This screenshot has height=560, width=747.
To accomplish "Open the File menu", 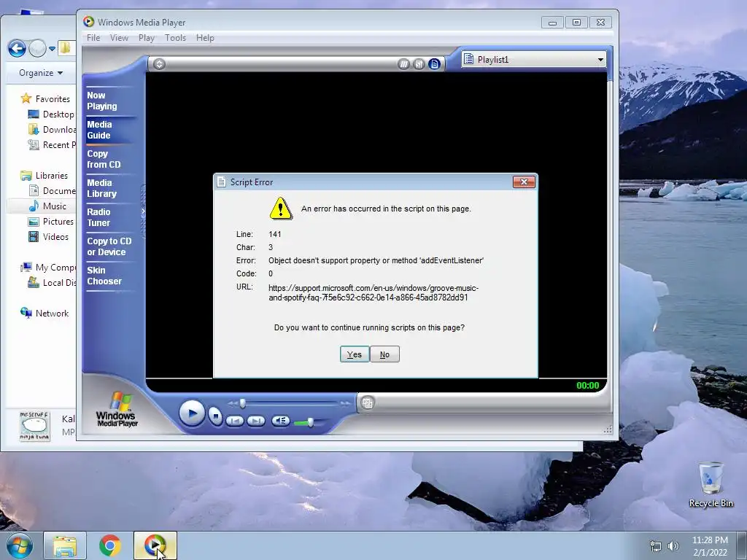I will [93, 38].
